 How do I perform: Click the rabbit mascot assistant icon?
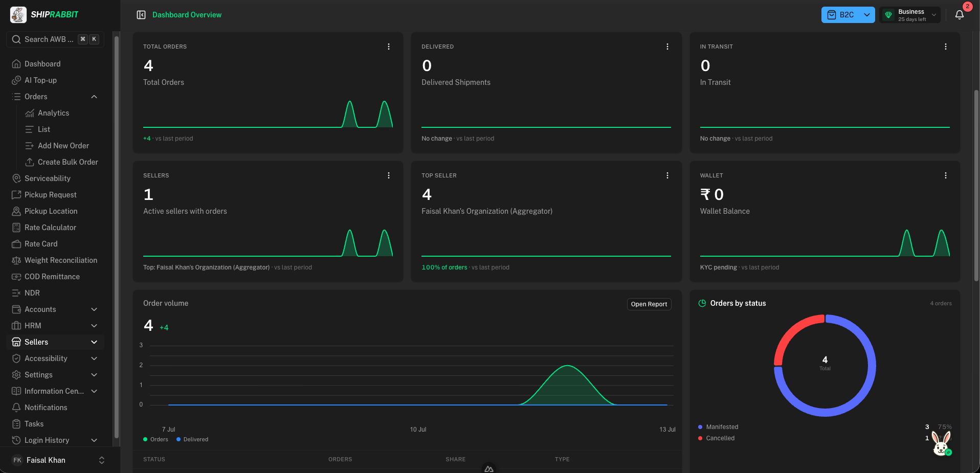click(941, 443)
